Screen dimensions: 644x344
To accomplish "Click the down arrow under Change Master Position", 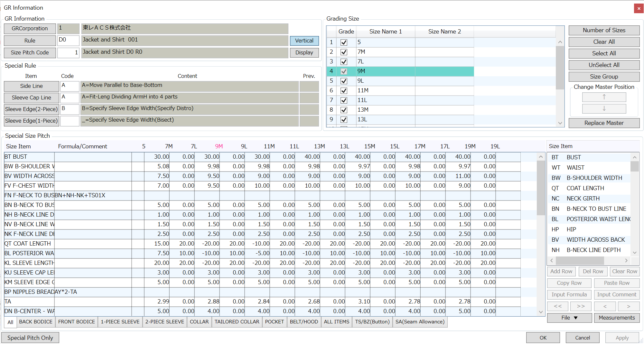I will click(x=604, y=109).
